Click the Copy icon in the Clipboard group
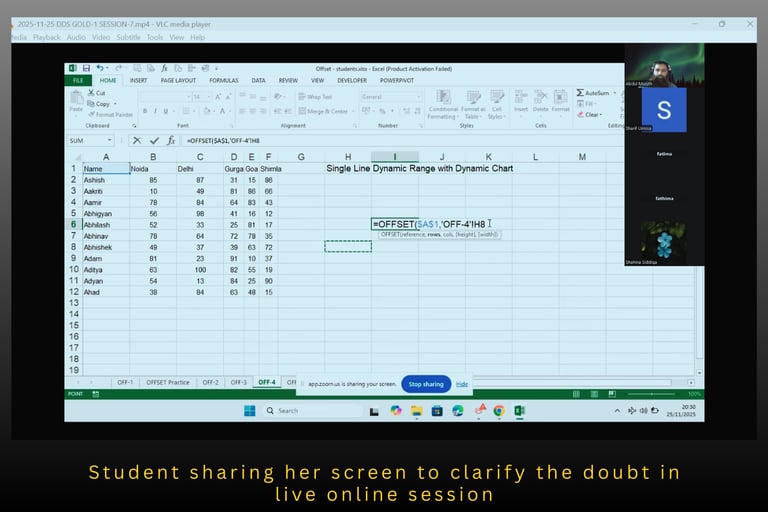Image resolution: width=768 pixels, height=512 pixels. 91,103
